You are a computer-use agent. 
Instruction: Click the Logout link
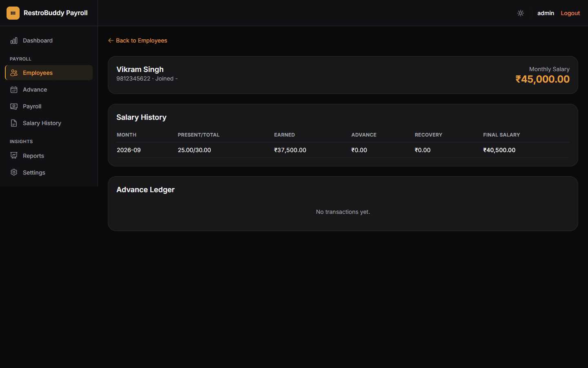[x=570, y=13]
